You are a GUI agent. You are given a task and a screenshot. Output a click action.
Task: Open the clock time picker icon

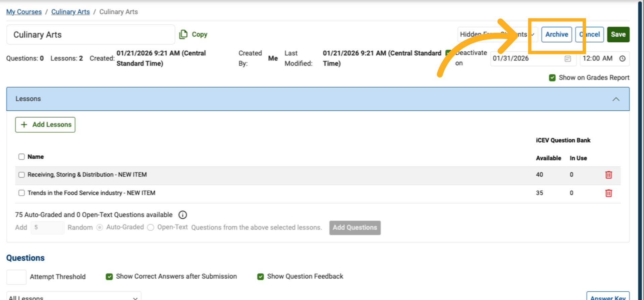(622, 59)
